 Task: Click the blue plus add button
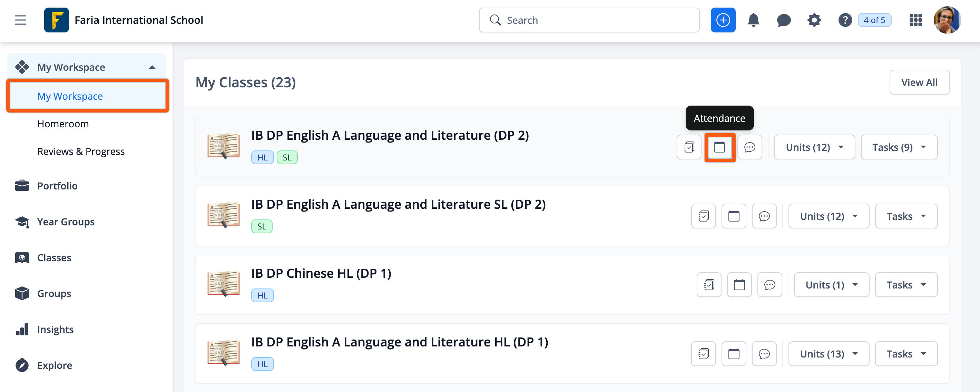(x=723, y=20)
